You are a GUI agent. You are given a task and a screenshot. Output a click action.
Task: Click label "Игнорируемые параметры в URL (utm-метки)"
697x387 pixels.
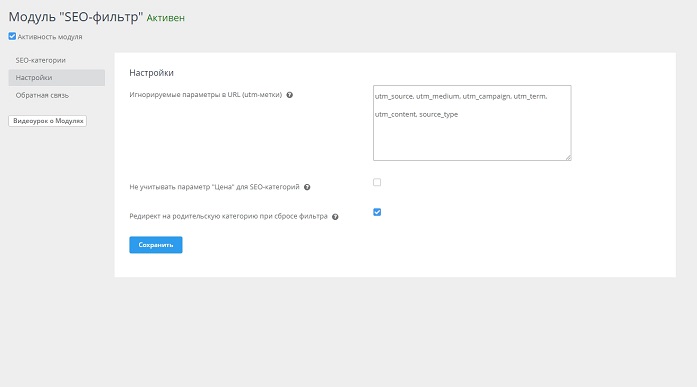[205, 95]
